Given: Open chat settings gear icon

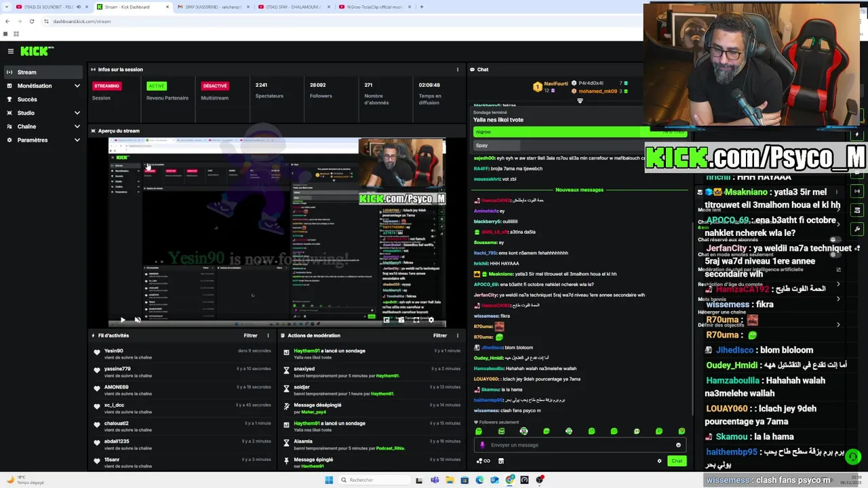Looking at the screenshot, I should point(659,461).
